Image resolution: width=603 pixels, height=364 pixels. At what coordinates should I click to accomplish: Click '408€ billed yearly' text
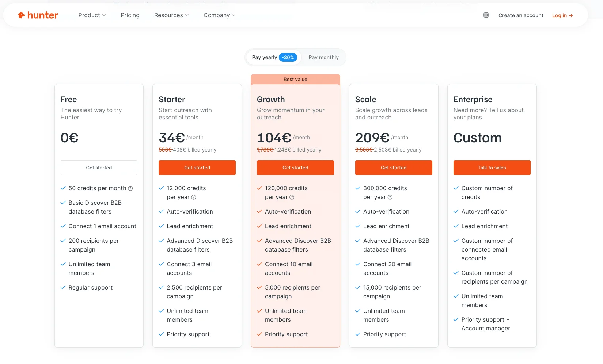click(194, 150)
